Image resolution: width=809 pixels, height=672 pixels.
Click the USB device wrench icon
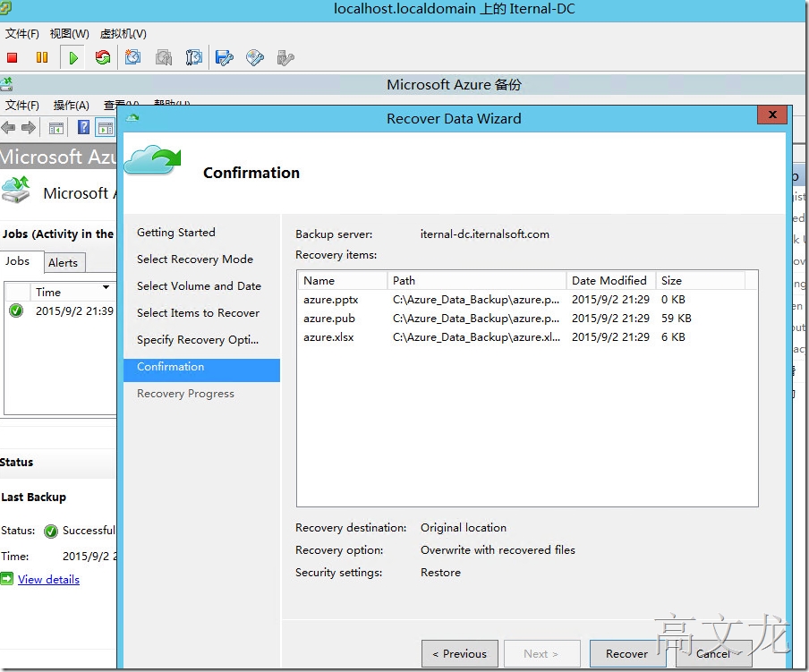[x=285, y=57]
